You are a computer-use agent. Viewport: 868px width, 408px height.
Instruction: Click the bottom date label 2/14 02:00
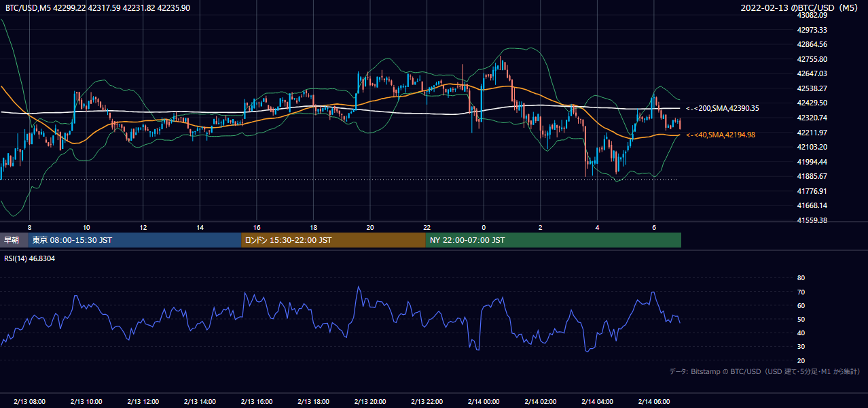coord(540,402)
